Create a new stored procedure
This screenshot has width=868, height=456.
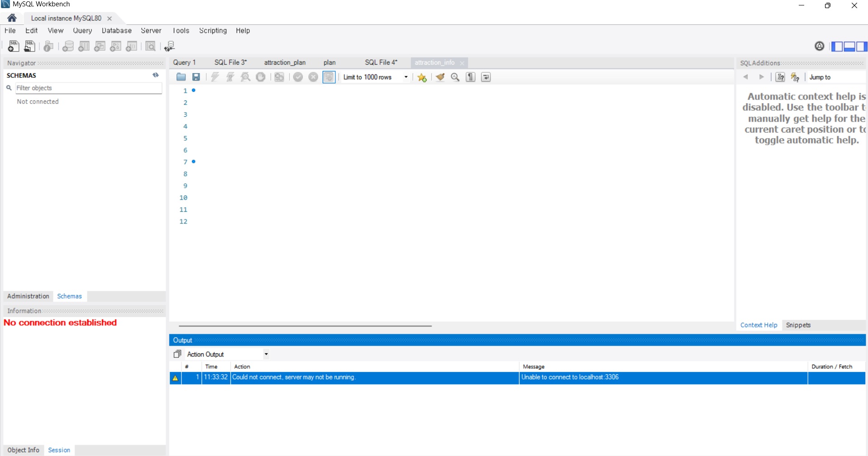point(116,46)
